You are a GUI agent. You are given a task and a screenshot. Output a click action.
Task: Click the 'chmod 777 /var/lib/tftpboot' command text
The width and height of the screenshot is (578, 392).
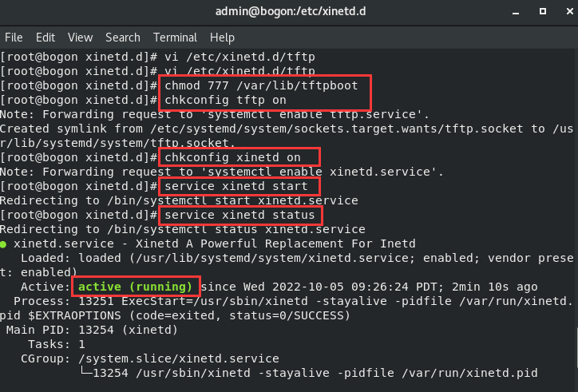click(x=267, y=86)
